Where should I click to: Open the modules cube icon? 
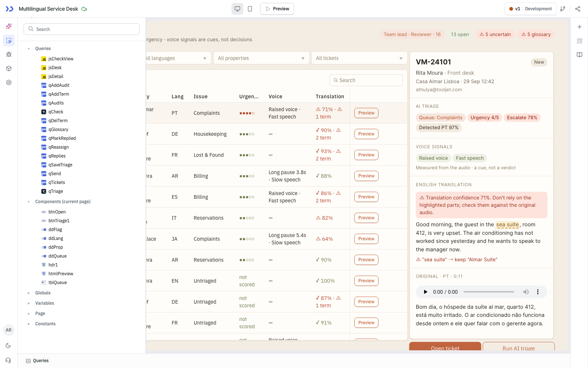pyautogui.click(x=9, y=68)
